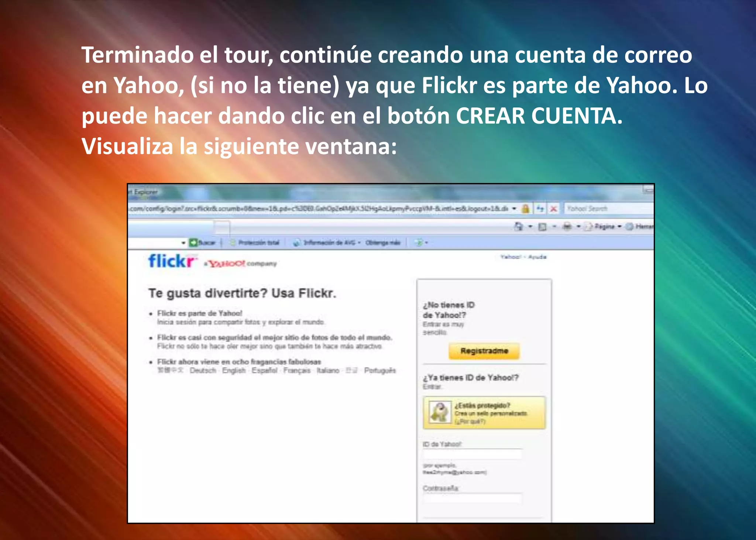Viewport: 756px width, 540px height.
Task: Click the Chinese language link
Action: click(x=170, y=370)
